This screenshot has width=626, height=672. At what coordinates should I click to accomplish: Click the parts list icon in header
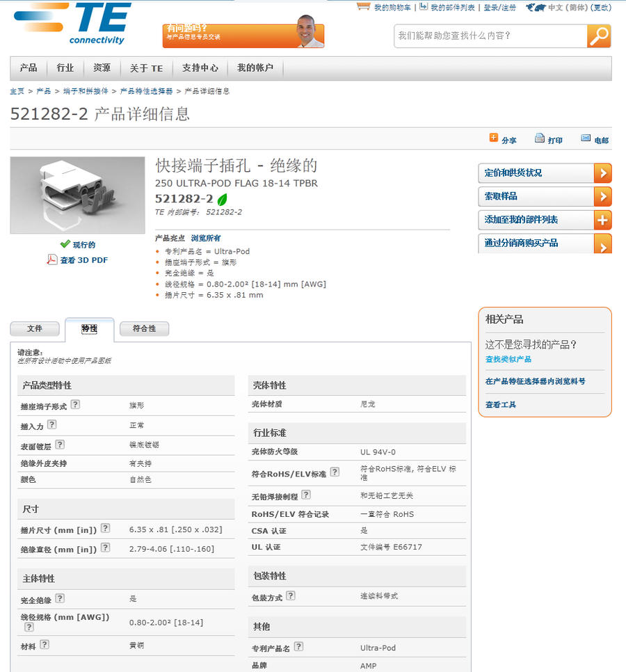pos(424,6)
